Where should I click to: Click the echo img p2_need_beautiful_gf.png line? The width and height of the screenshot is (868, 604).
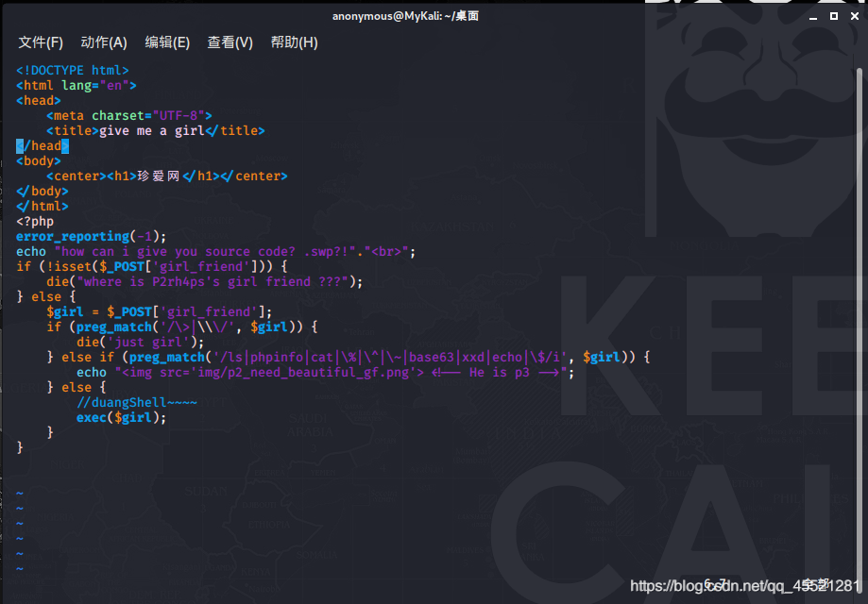(326, 372)
